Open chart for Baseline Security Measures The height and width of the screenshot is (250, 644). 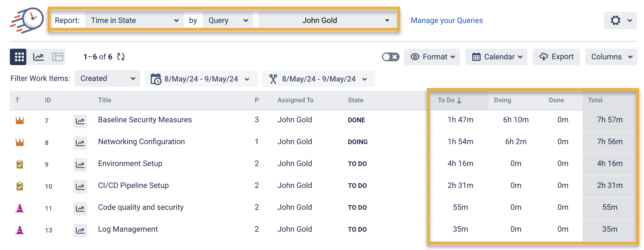[x=80, y=121]
